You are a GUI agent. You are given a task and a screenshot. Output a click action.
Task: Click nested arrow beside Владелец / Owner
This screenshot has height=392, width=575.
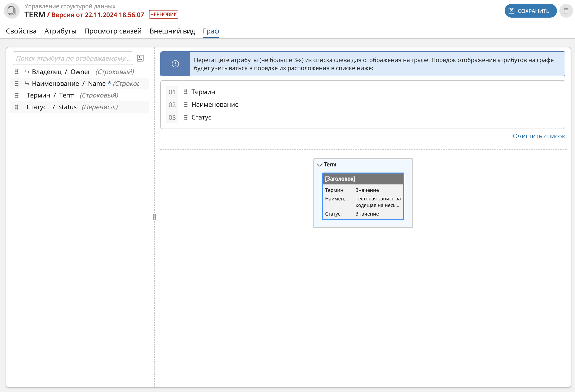[x=27, y=72]
